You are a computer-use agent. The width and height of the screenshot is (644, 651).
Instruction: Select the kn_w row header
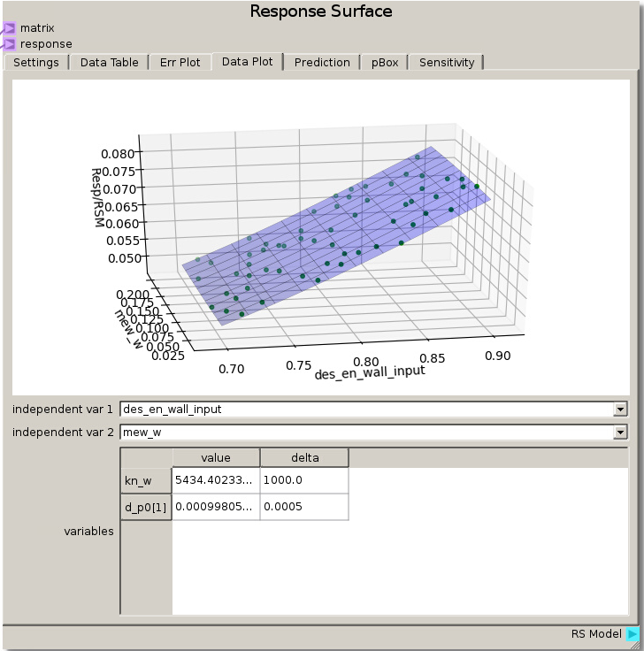(146, 480)
